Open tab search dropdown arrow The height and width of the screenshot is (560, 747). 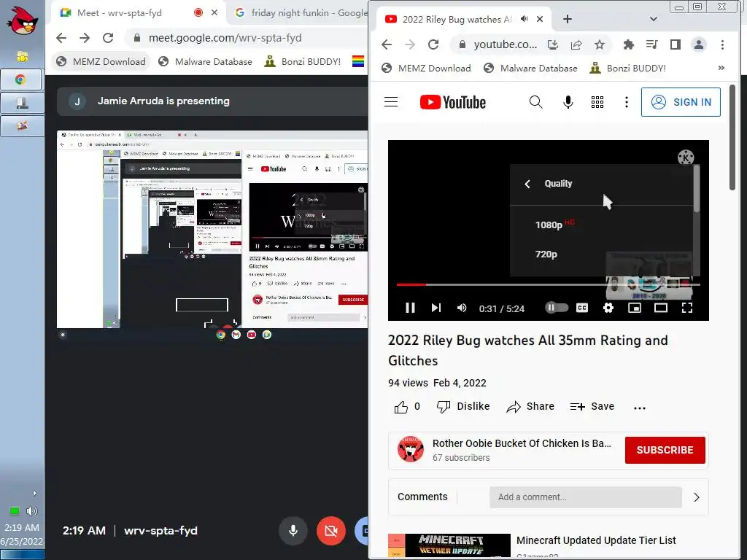click(654, 19)
